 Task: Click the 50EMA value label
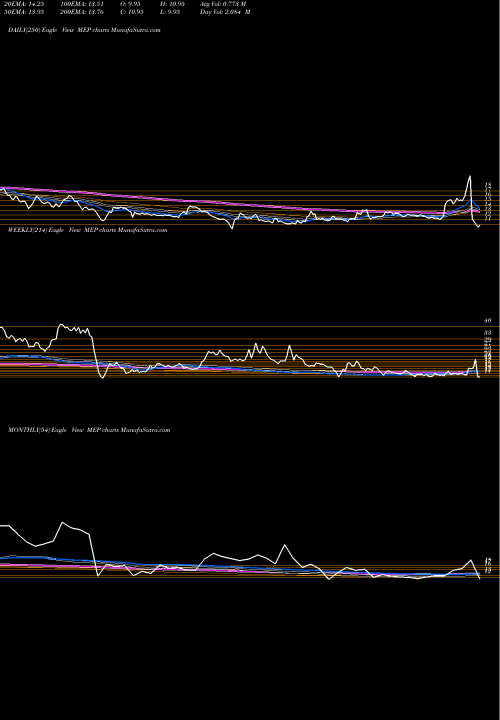point(24,12)
